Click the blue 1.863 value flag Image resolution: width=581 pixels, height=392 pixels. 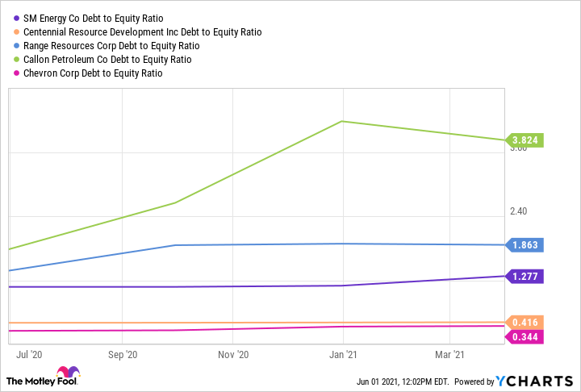point(524,244)
